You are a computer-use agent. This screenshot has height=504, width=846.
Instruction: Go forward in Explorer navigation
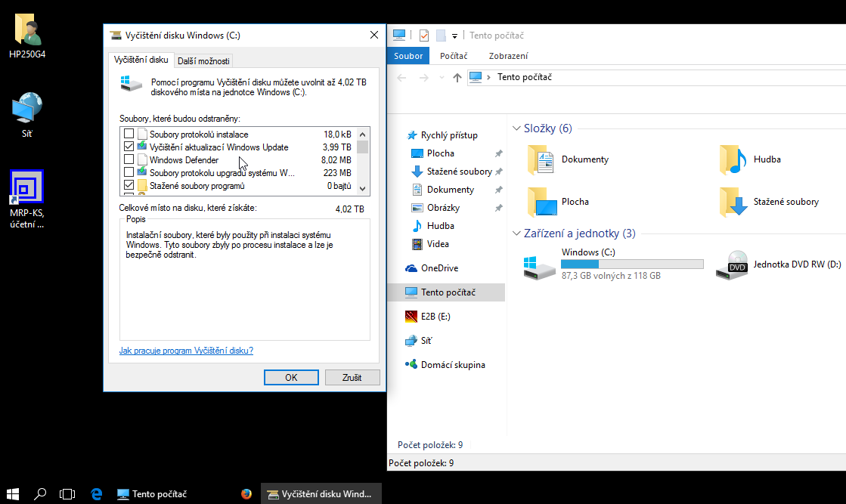pyautogui.click(x=424, y=78)
